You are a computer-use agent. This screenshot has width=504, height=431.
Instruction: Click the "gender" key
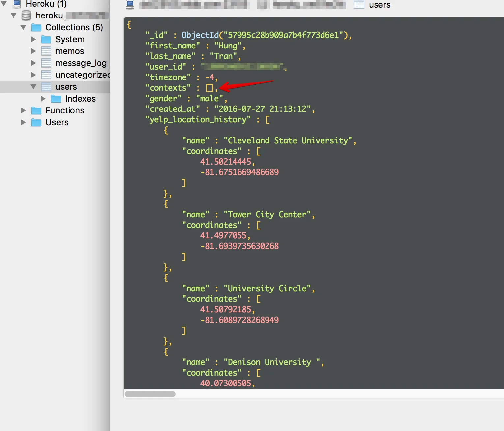pyautogui.click(x=163, y=98)
